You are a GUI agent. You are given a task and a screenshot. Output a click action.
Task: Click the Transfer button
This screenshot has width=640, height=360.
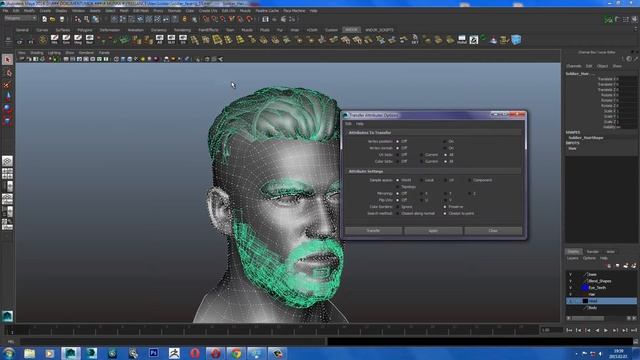(x=373, y=231)
